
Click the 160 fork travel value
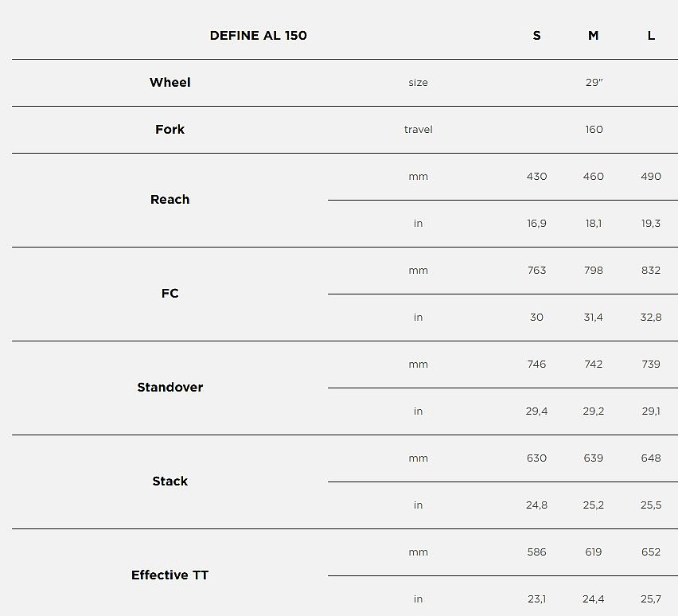(594, 129)
